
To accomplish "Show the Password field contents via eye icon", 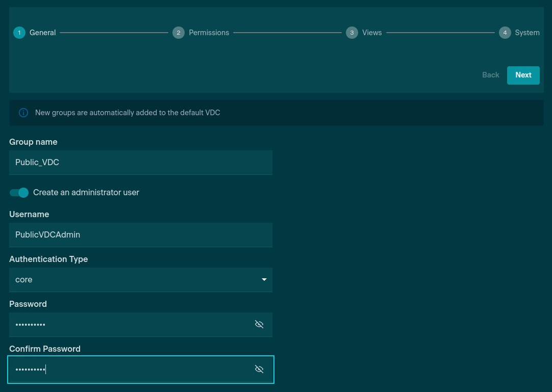I will (x=259, y=324).
